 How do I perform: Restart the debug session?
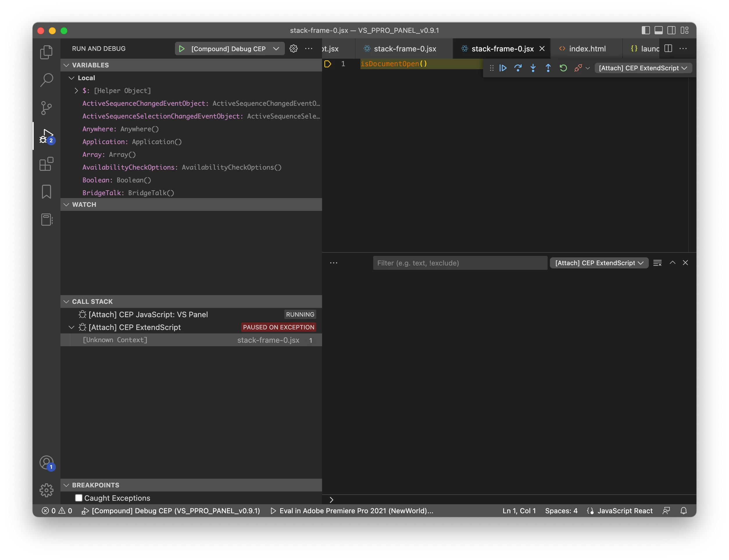[563, 68]
